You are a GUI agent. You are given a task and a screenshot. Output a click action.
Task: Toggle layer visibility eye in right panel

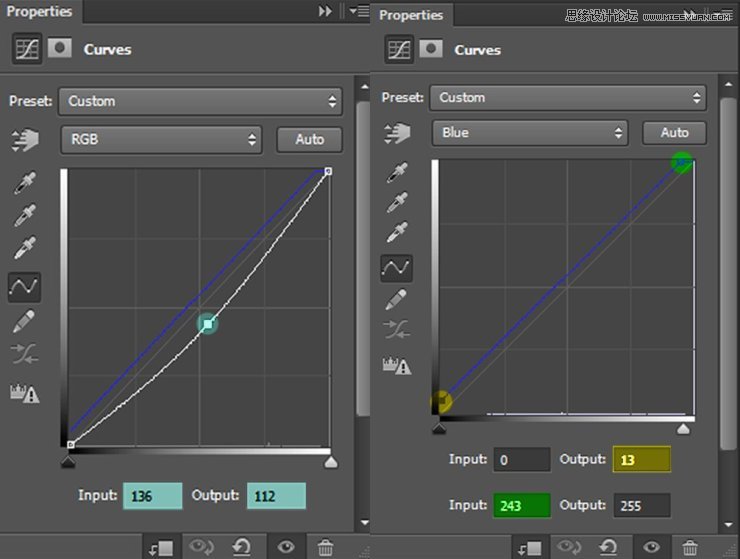click(x=651, y=547)
